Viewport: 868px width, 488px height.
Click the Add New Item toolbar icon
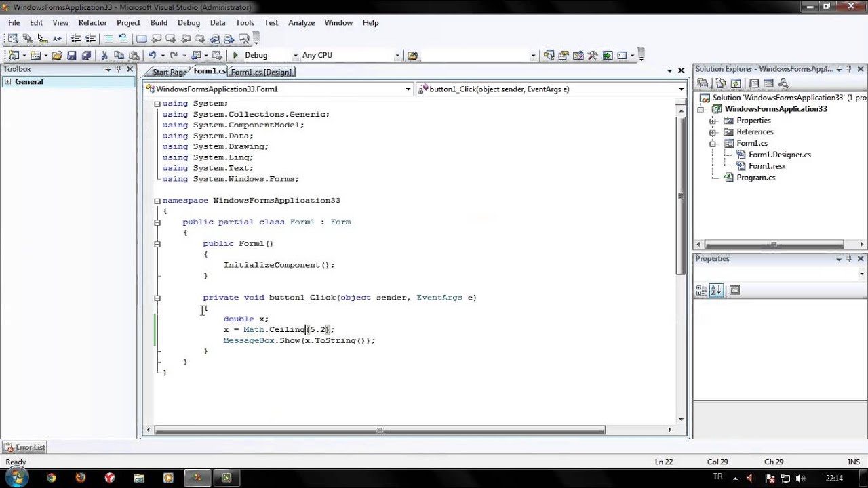(35, 56)
